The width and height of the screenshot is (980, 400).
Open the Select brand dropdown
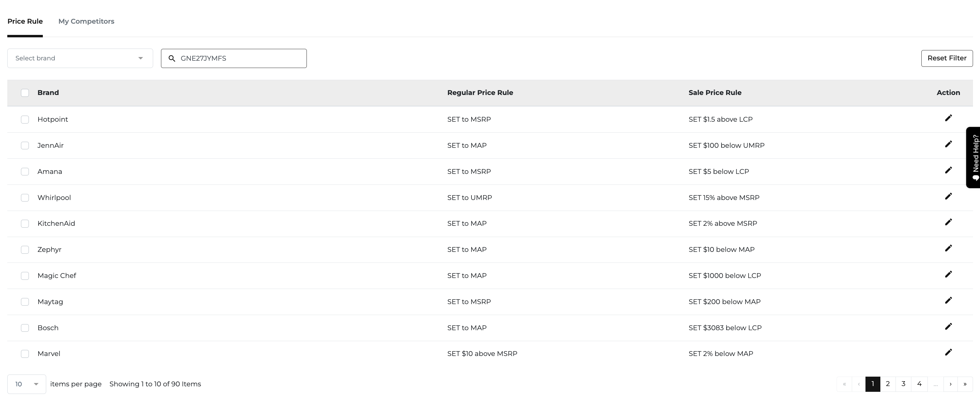pos(80,58)
